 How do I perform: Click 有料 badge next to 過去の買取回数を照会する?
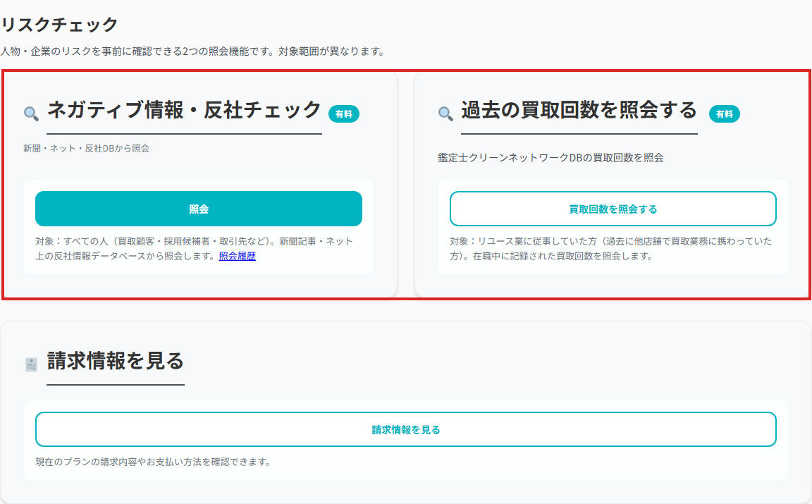point(725,114)
